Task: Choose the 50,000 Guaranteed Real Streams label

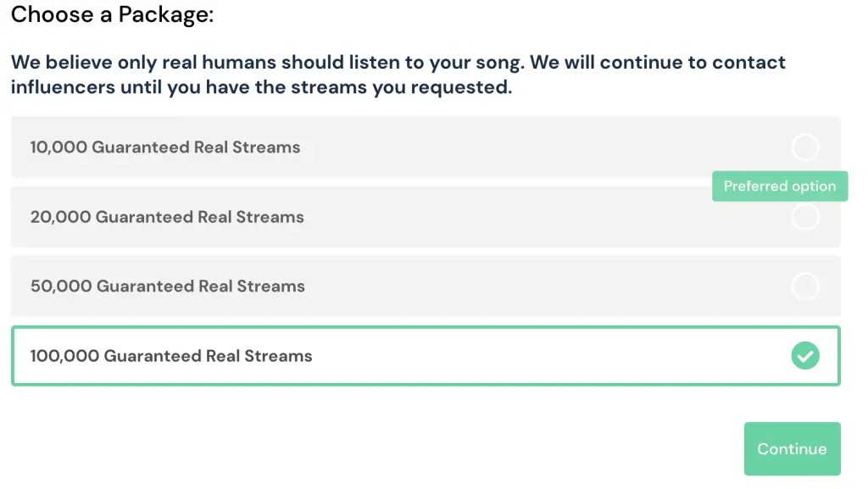Action: point(167,286)
